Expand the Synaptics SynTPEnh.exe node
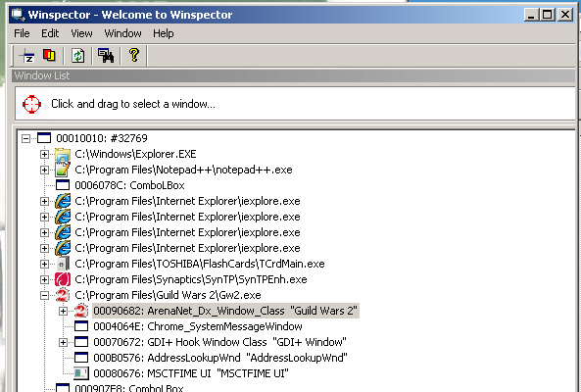This screenshot has height=392, width=581. point(44,279)
